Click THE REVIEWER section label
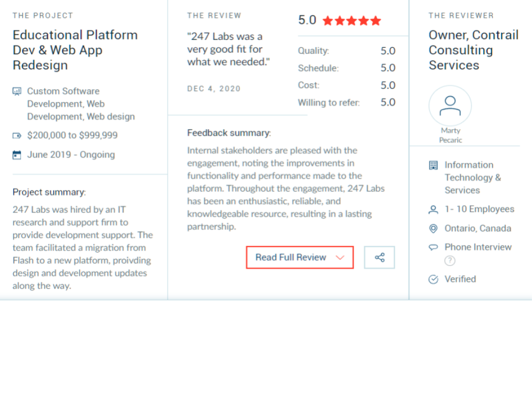 point(461,16)
